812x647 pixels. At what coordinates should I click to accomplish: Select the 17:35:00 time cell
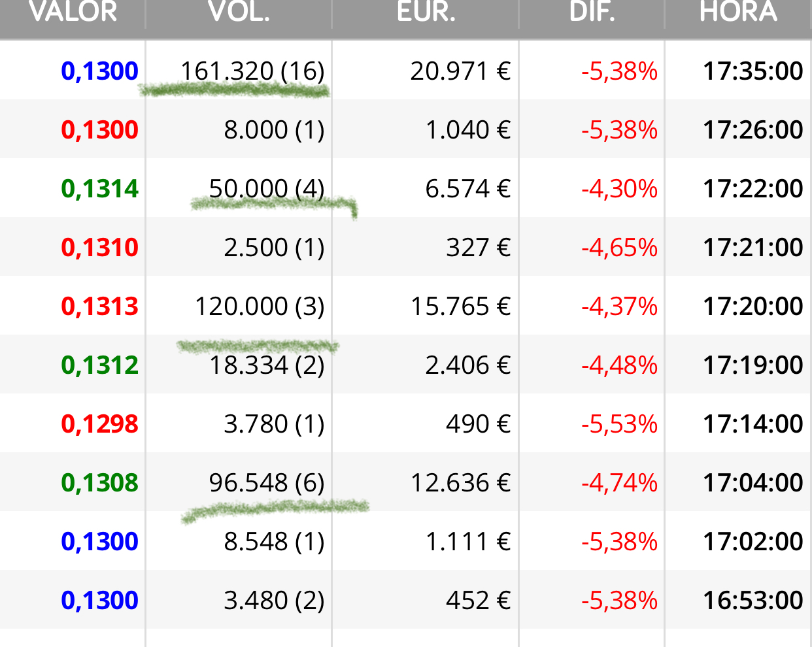tap(753, 71)
